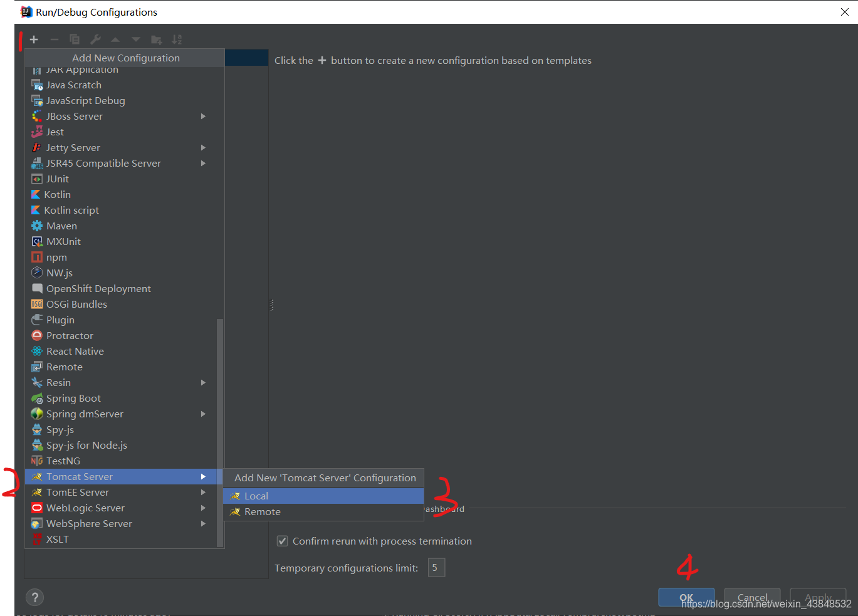The height and width of the screenshot is (616, 858).
Task: Expand the Jetty Server submenu arrow
Action: 203,147
